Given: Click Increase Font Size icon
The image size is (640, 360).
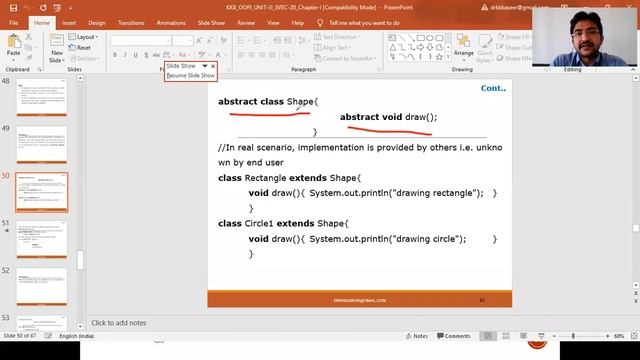Looking at the screenshot, I should [199, 40].
